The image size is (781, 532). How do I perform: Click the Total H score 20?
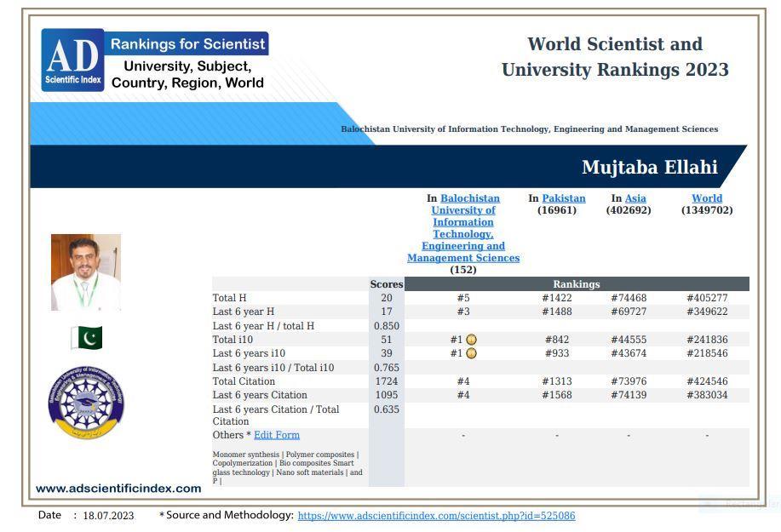(387, 298)
